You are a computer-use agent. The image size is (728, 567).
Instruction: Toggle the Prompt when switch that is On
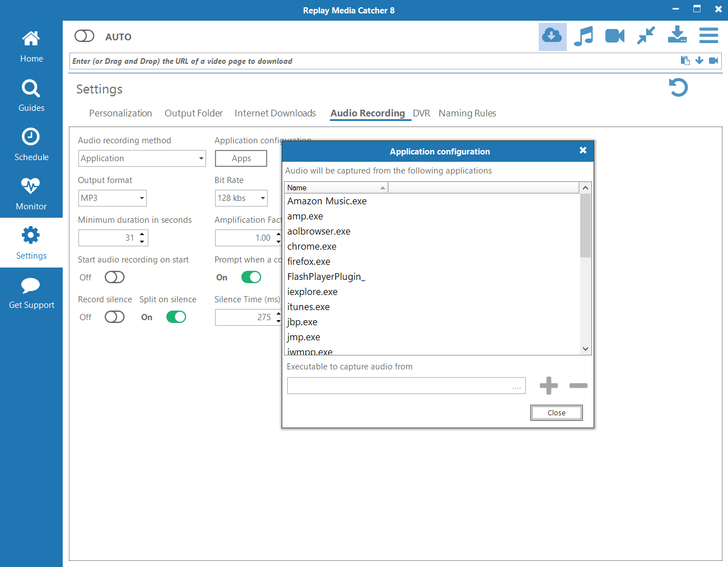[x=251, y=277]
